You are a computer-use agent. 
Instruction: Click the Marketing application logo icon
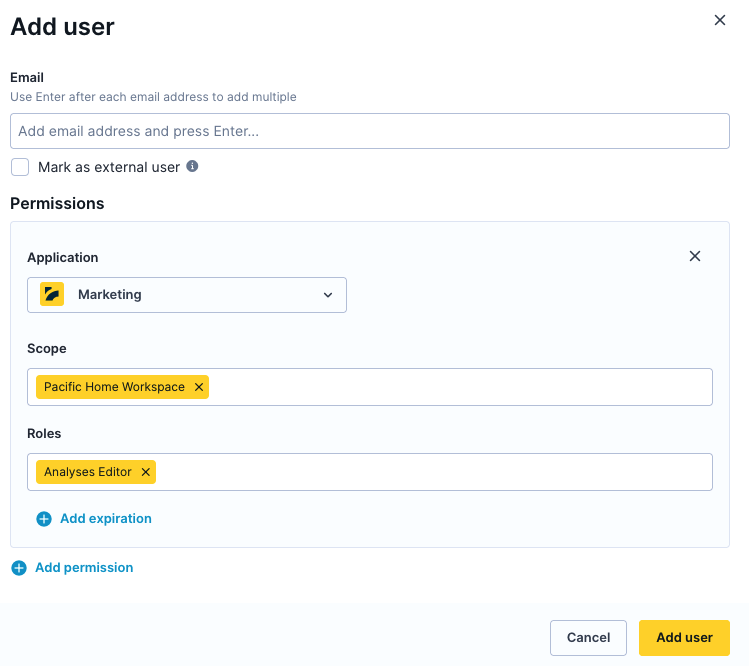[52, 294]
